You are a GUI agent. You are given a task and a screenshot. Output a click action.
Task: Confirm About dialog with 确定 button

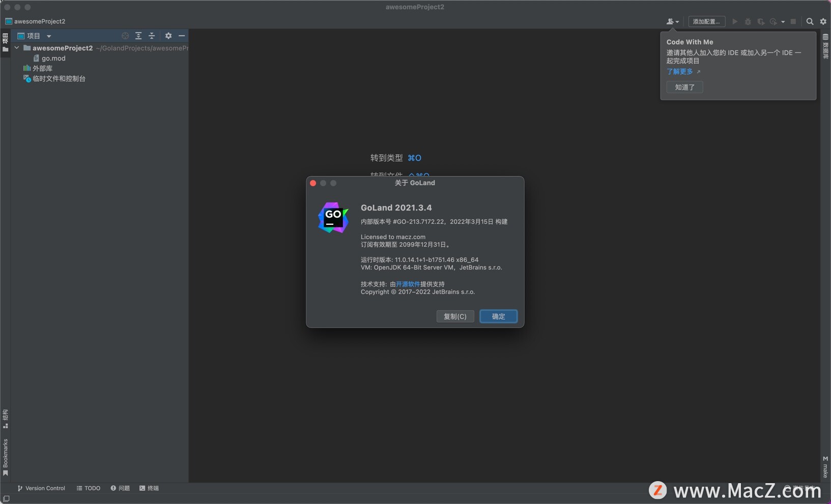click(x=498, y=316)
